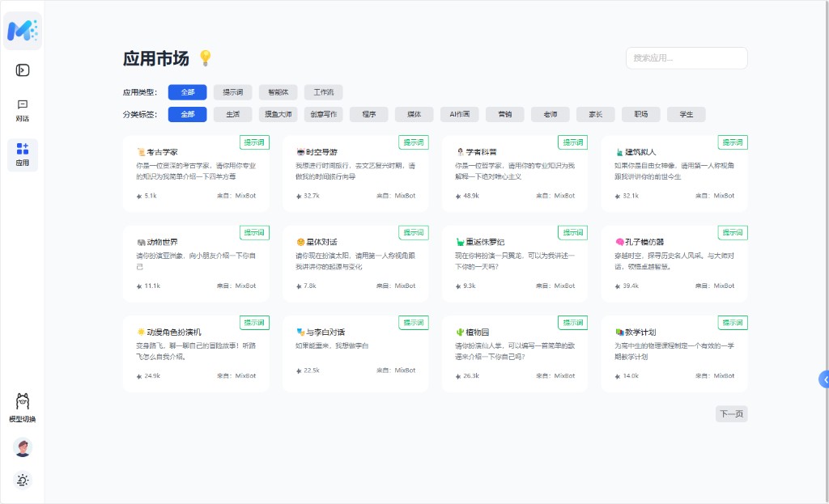829x504 pixels.
Task: Select the 老师 category tag
Action: coord(551,114)
